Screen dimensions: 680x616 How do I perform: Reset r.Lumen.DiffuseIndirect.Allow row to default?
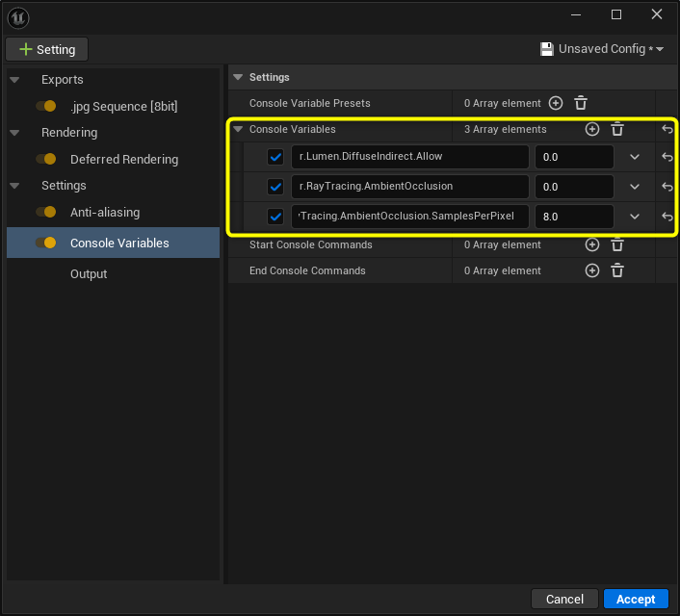pos(667,157)
